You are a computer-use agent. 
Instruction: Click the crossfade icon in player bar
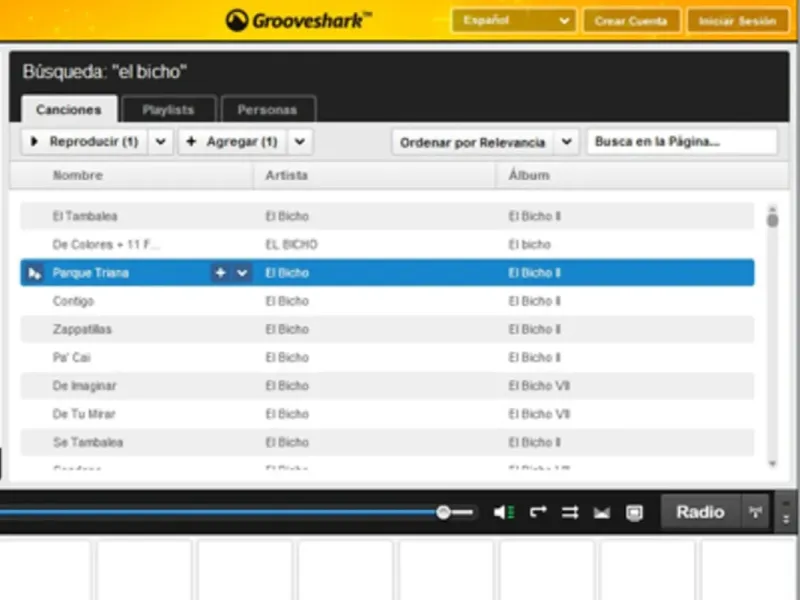tap(602, 512)
